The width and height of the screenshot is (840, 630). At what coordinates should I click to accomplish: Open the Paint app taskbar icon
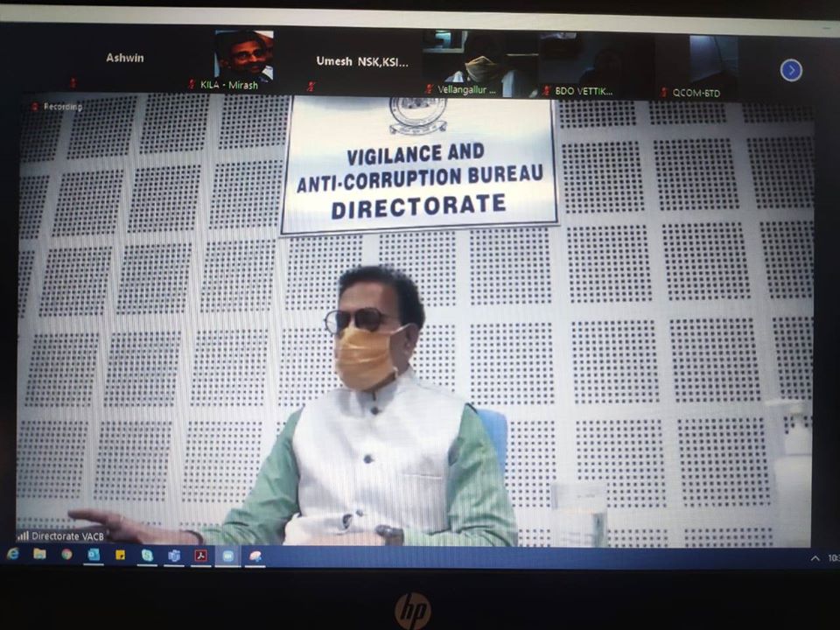255,556
